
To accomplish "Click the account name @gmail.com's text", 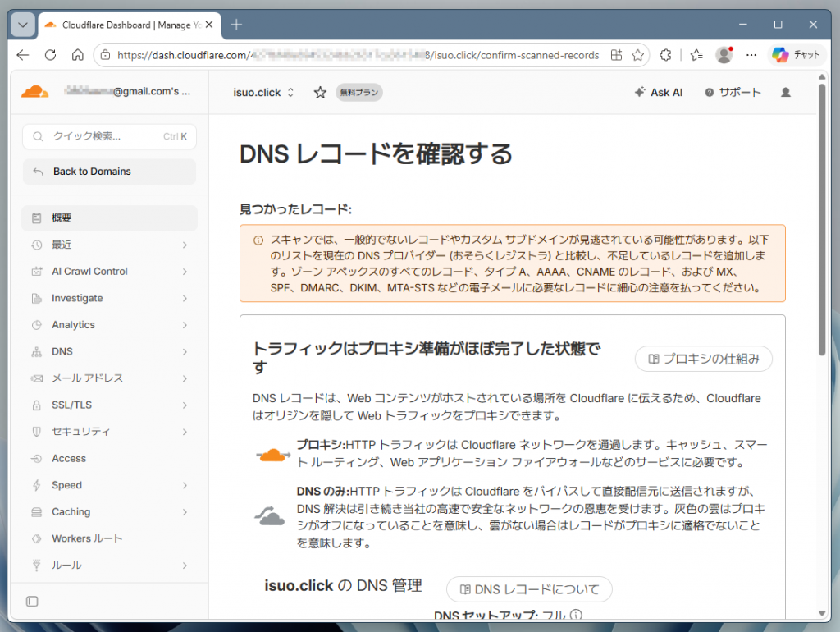I will tap(127, 92).
